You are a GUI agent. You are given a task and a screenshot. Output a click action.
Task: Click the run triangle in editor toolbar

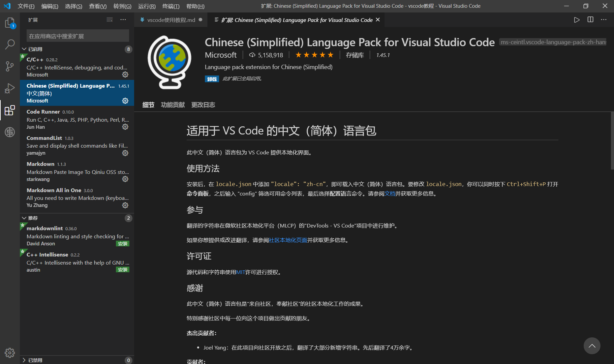577,20
